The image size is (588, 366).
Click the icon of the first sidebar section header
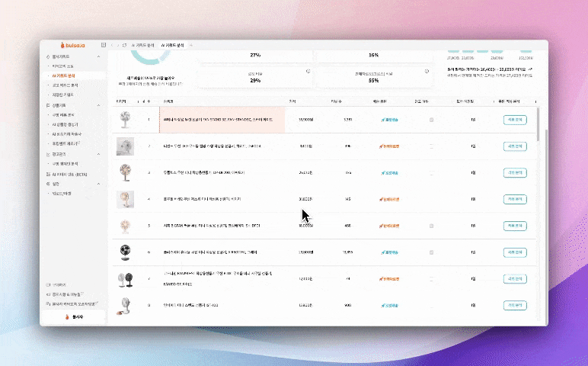pyautogui.click(x=48, y=56)
